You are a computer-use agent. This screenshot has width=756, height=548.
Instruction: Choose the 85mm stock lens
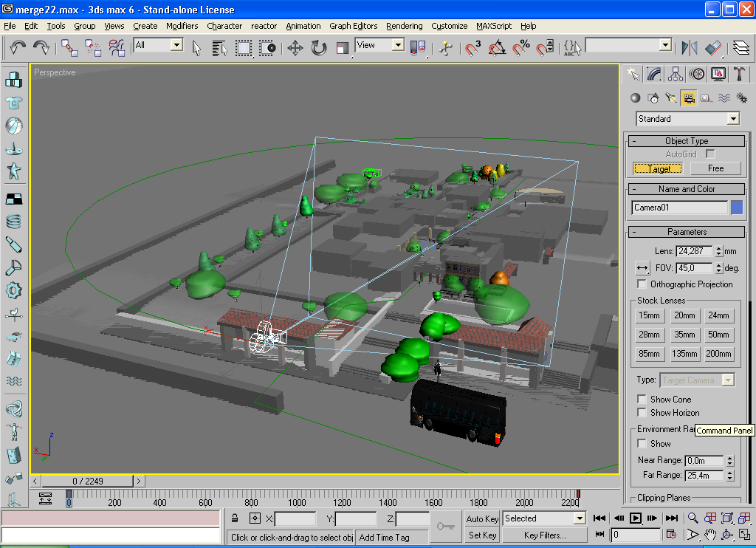point(650,354)
